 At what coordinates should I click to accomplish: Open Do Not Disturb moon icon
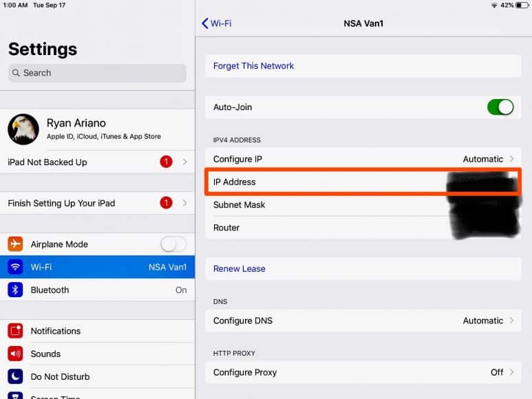(15, 376)
